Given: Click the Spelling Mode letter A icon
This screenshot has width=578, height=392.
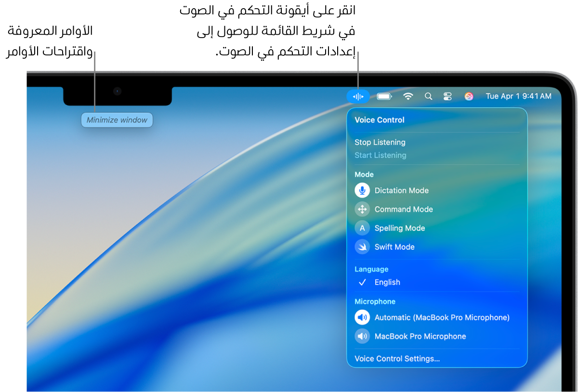Looking at the screenshot, I should click(362, 228).
